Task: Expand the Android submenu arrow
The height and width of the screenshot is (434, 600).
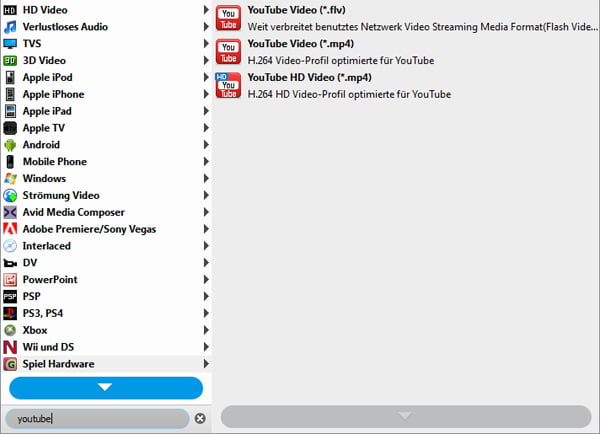Action: 206,145
